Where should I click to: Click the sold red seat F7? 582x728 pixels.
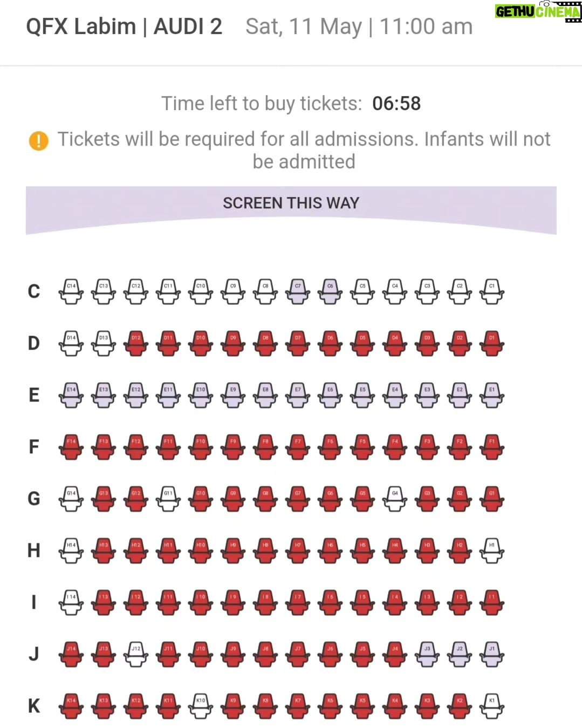click(x=298, y=447)
